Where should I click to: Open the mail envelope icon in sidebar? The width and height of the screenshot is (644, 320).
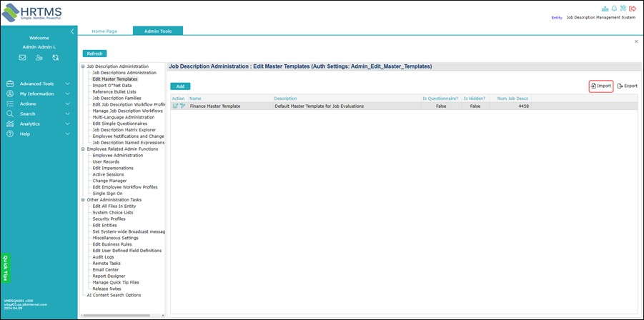pyautogui.click(x=23, y=58)
